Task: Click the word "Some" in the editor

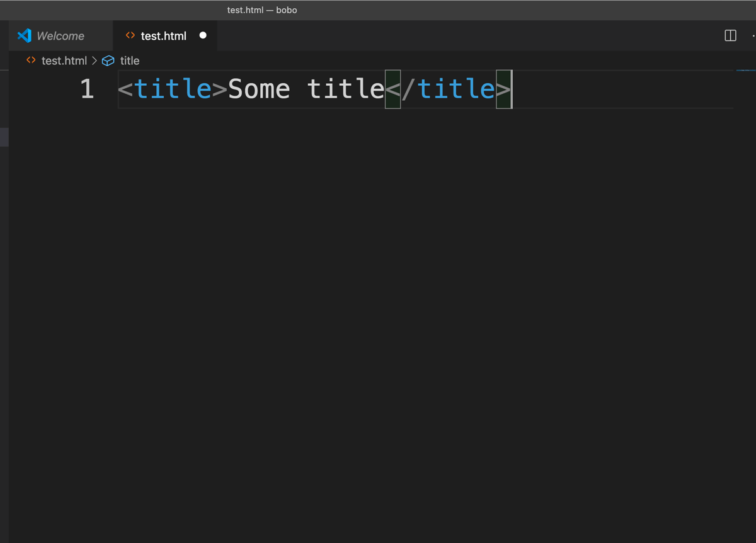Action: tap(259, 89)
